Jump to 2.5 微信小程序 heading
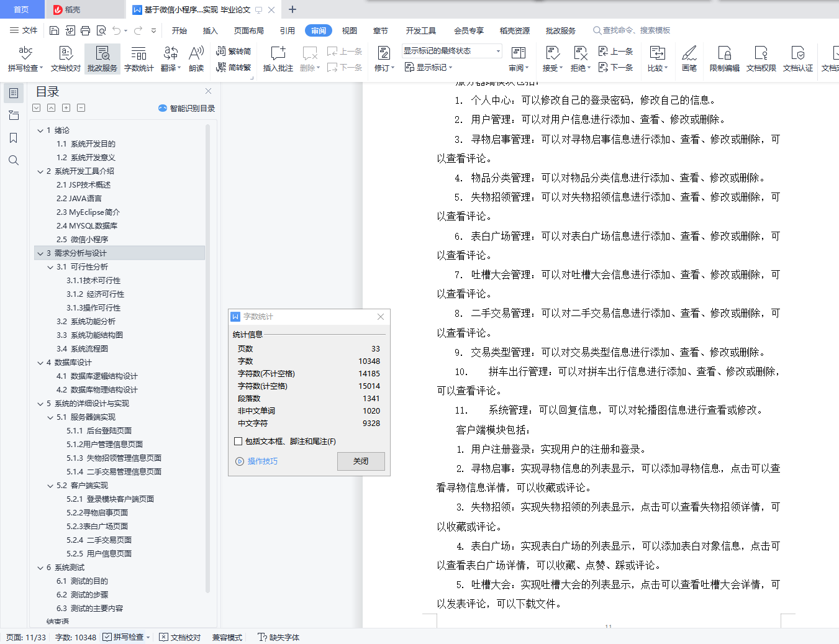 click(x=82, y=240)
